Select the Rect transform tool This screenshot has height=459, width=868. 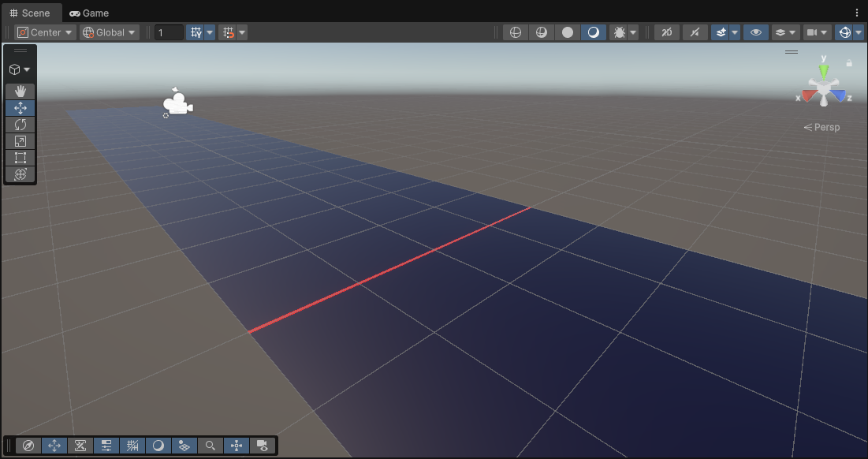click(20, 158)
